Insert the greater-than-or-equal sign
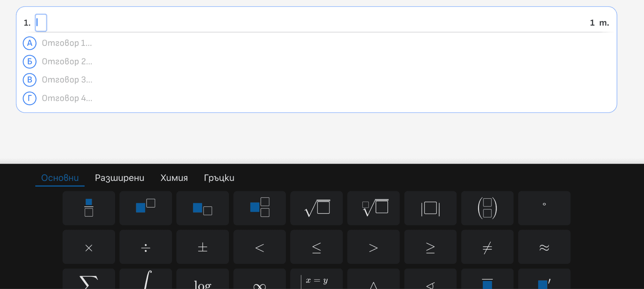Viewport: 644px width, 289px height. pos(430,247)
